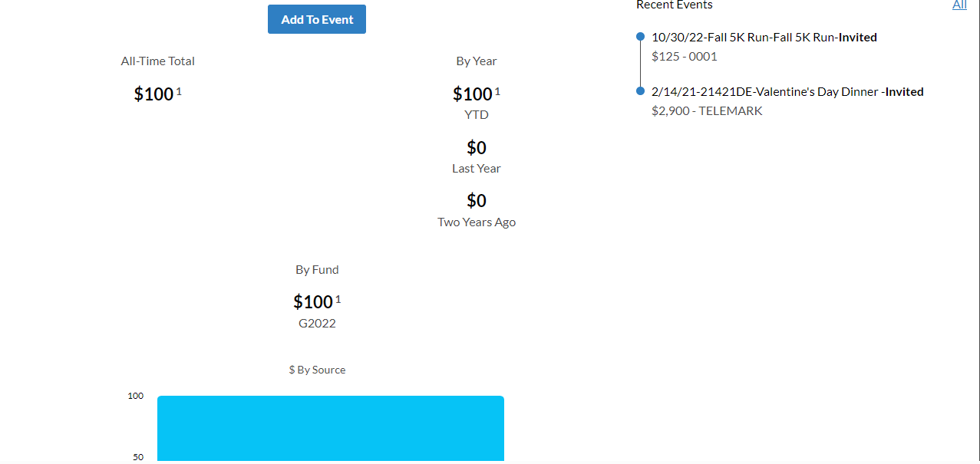Click the G2022 fund label
This screenshot has height=464, width=980.
pyautogui.click(x=317, y=323)
